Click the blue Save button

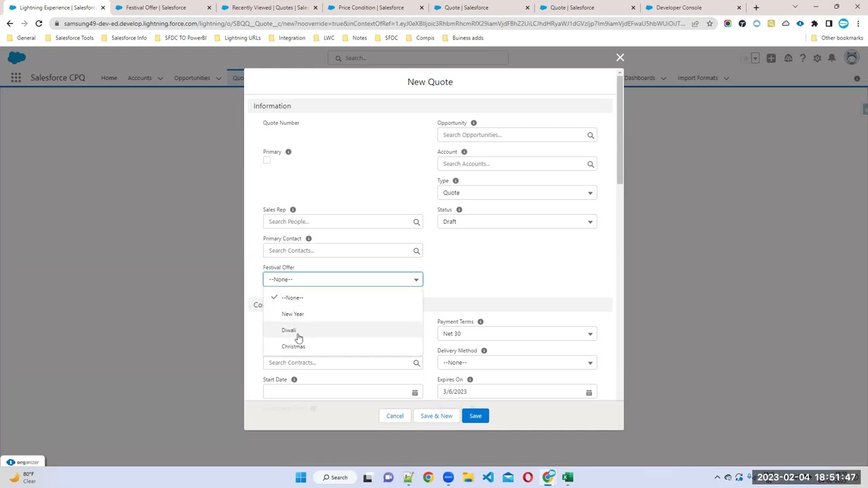[475, 416]
